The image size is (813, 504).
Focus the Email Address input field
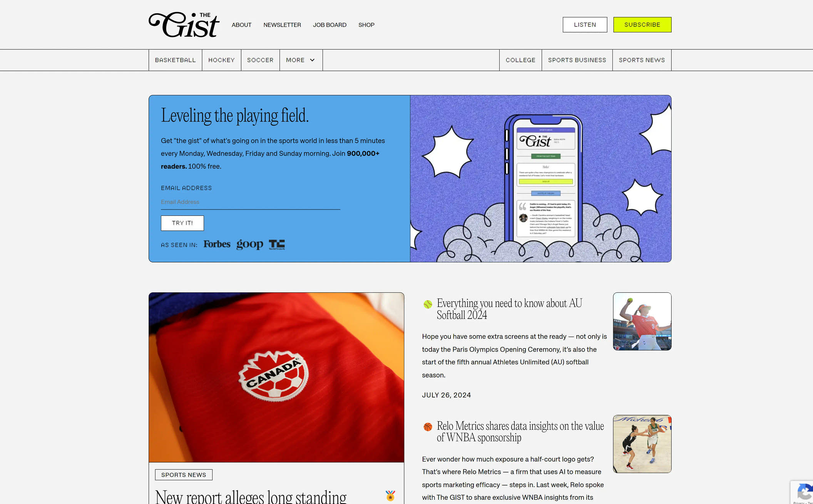(x=251, y=202)
